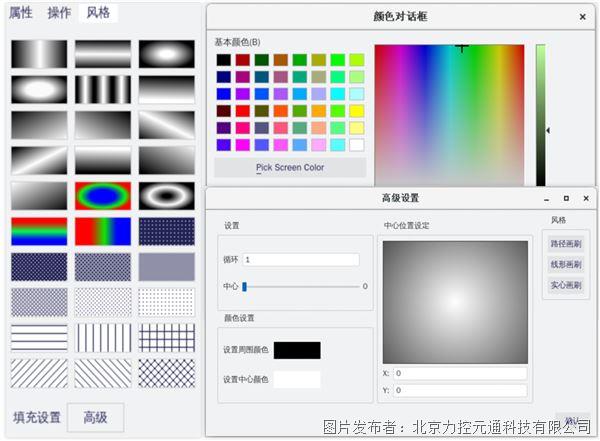Select the radial white-center gradient on black
The width and height of the screenshot is (600, 441).
[166, 54]
